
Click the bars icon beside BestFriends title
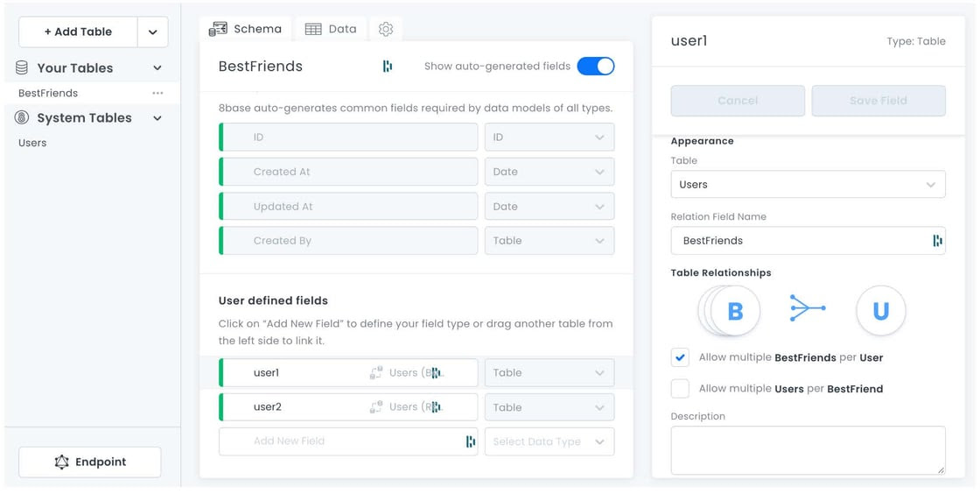point(388,67)
